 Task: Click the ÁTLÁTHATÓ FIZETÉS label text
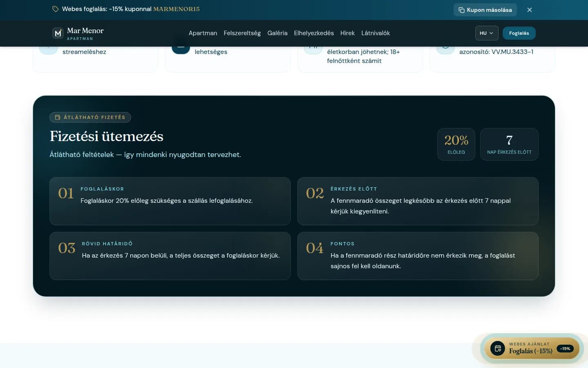[94, 117]
